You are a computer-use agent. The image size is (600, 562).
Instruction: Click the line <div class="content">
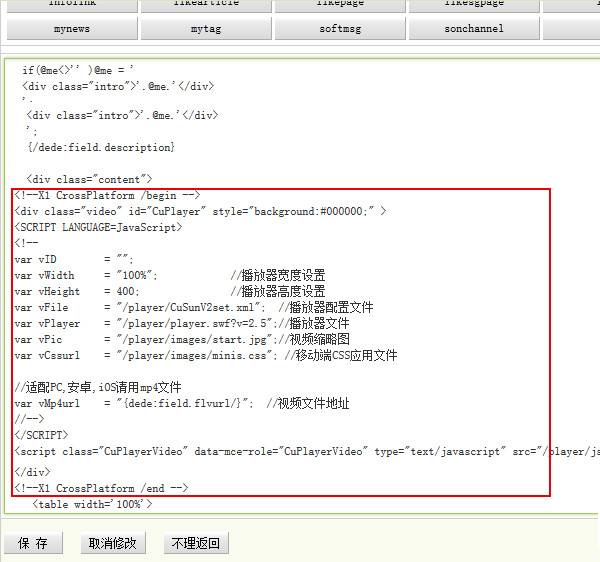(89, 179)
